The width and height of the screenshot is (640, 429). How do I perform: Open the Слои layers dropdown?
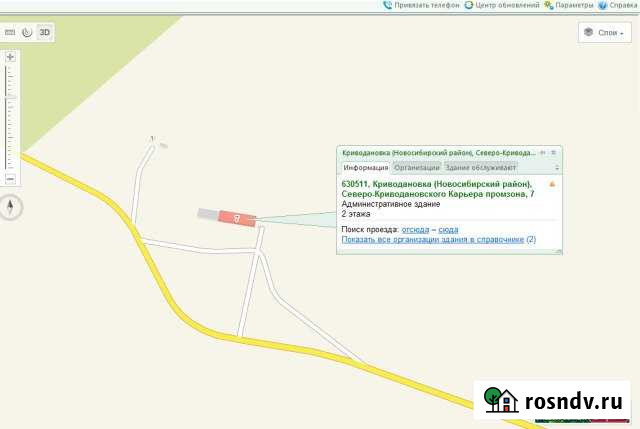tap(606, 33)
